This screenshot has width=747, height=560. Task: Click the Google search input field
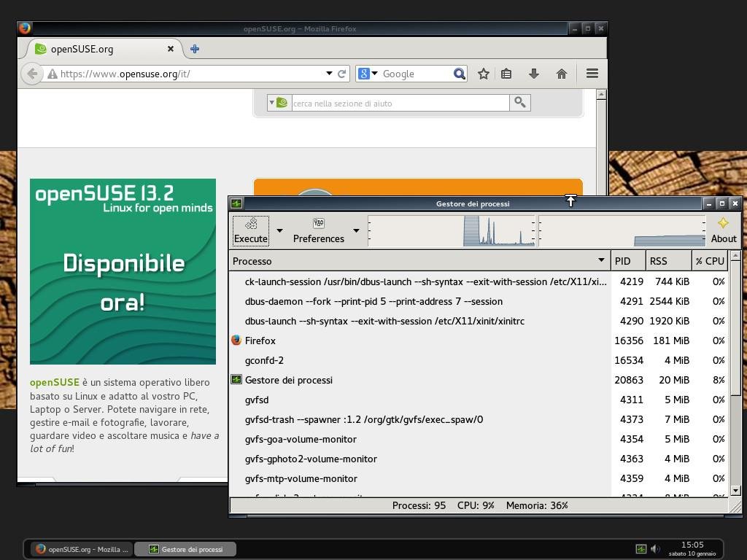click(x=415, y=74)
